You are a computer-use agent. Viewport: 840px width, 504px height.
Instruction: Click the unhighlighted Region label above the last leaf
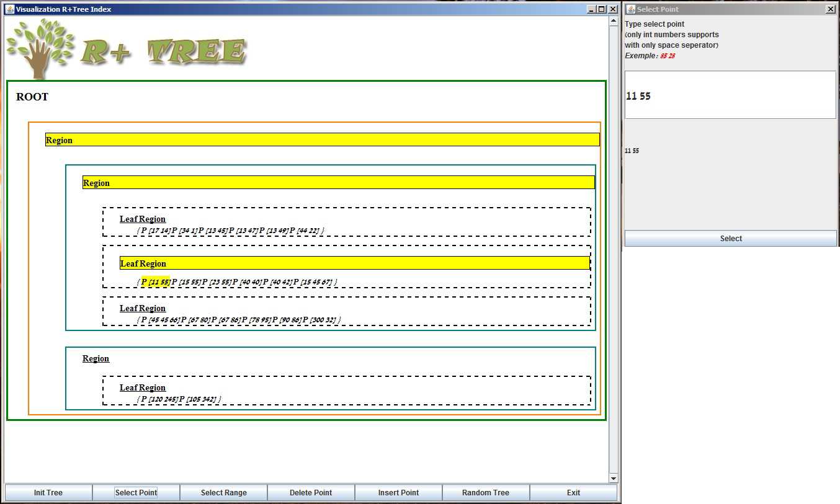tap(96, 358)
